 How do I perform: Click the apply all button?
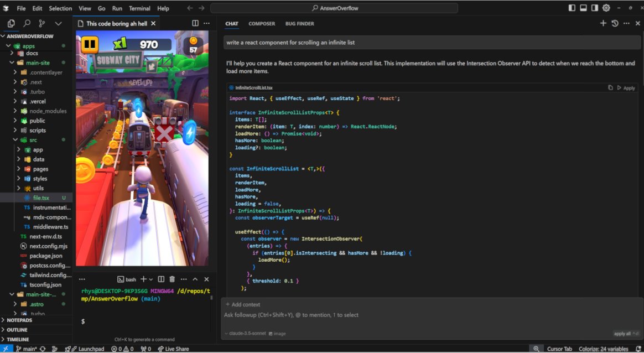click(626, 334)
